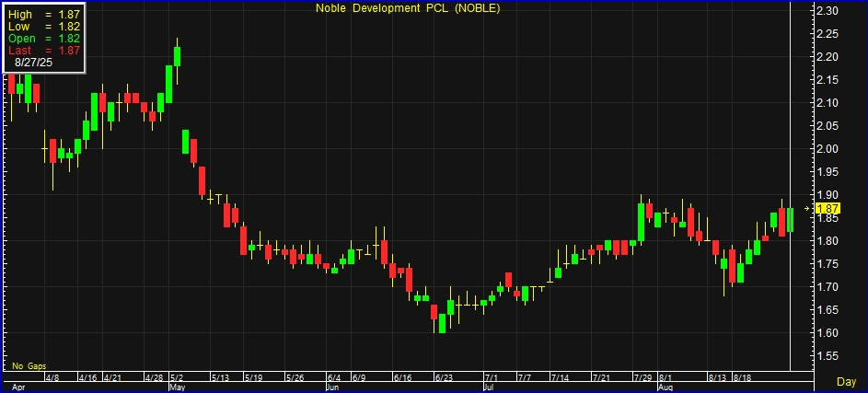
Task: Click the 4/16 date axis label
Action: [88, 378]
